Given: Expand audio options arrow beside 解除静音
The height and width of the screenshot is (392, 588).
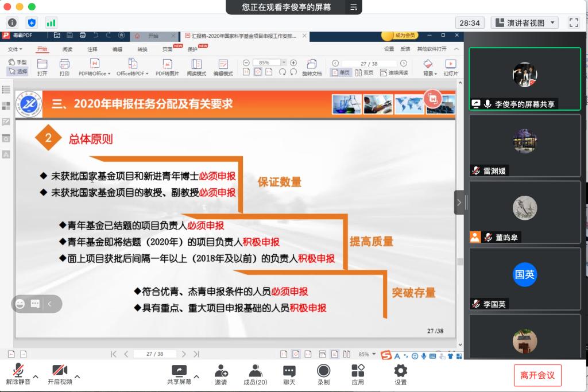Looking at the screenshot, I should [36, 377].
